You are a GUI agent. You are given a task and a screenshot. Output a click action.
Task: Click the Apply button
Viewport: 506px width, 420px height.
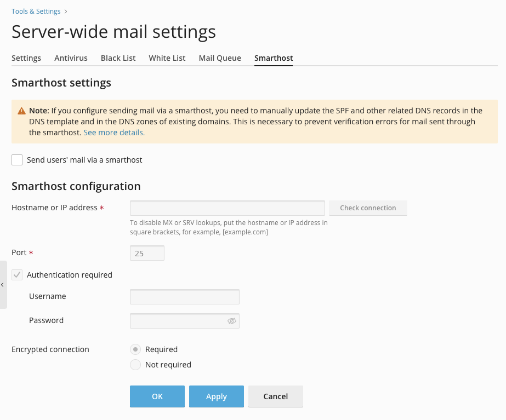(217, 396)
